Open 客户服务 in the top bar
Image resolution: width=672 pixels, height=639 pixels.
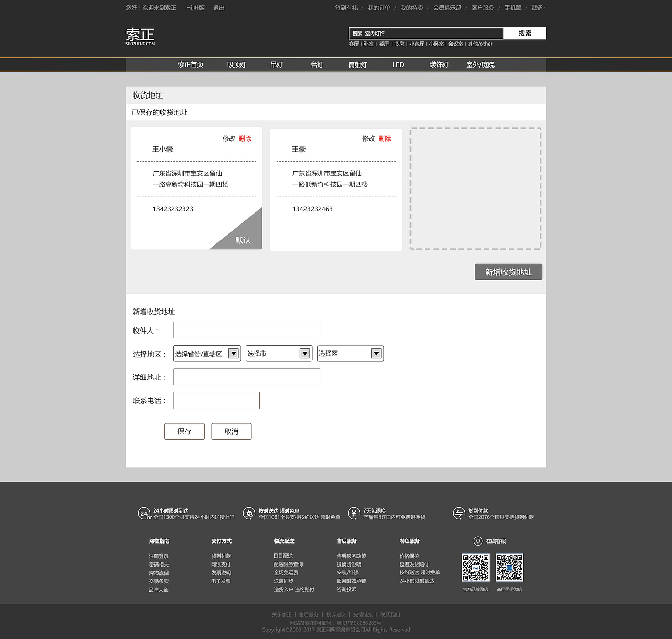(x=483, y=8)
